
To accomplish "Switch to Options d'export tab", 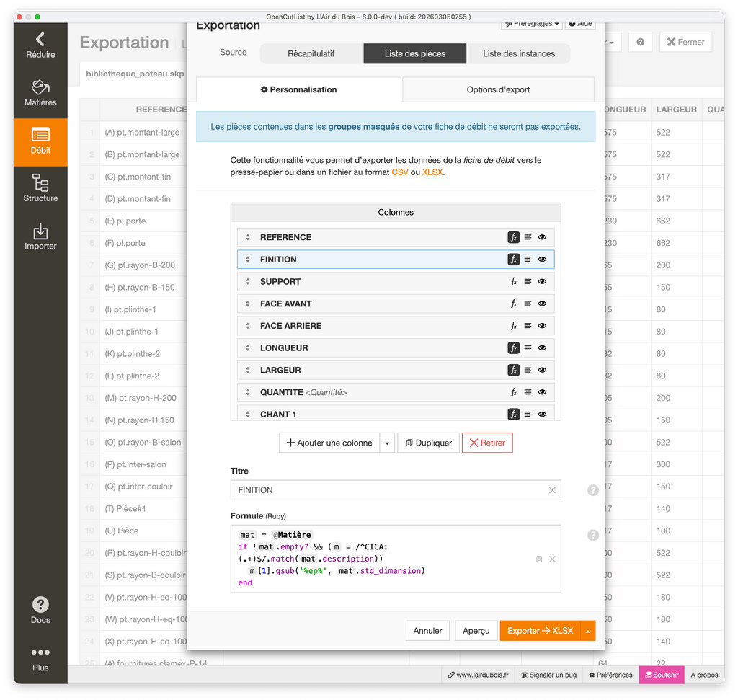I will coord(498,89).
